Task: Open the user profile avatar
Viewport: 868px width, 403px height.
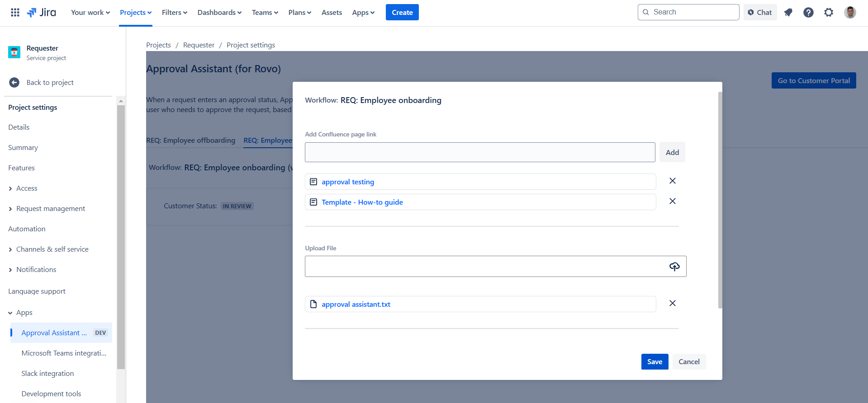Action: 850,12
